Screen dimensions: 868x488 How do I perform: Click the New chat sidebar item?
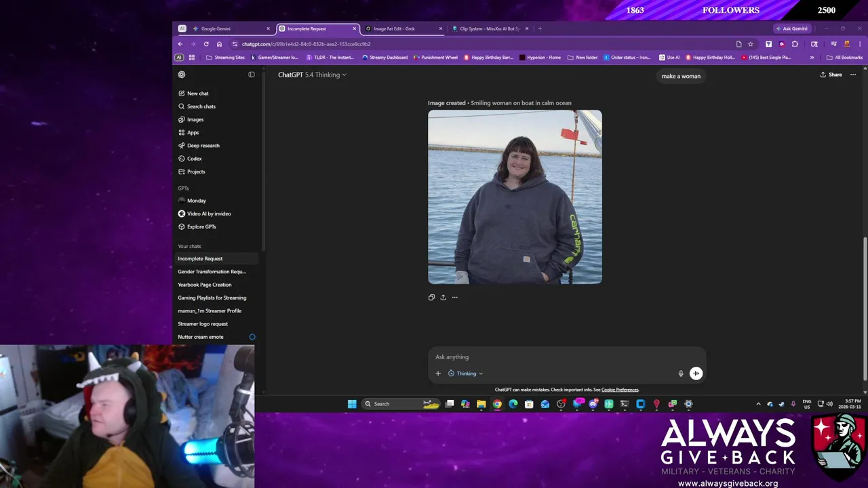tap(217, 94)
